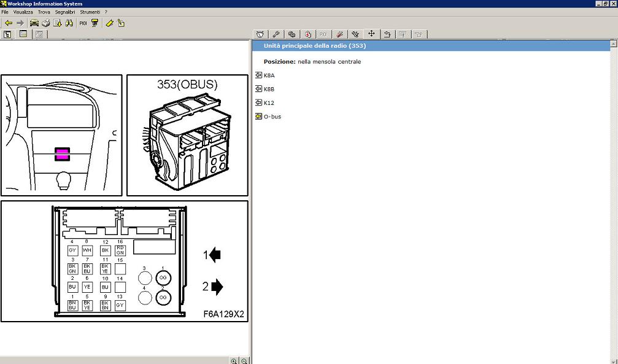Follow the K8B link
618x364 pixels.
tap(269, 89)
